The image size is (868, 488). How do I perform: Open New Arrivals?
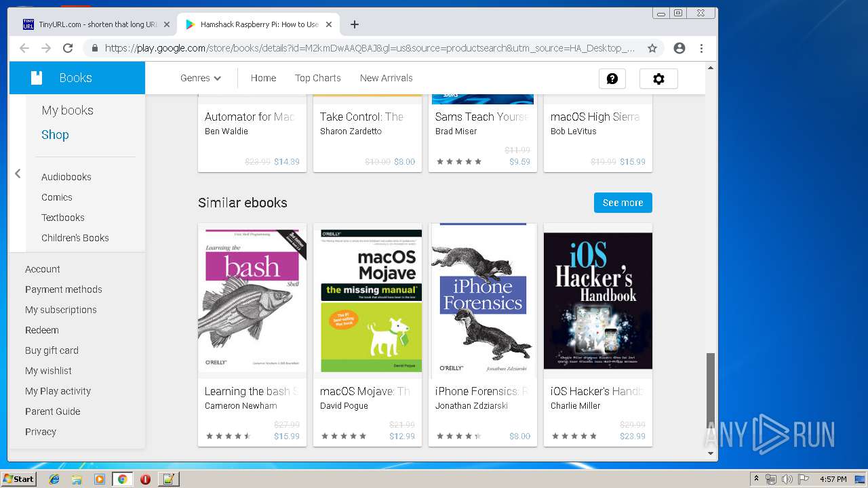[387, 78]
